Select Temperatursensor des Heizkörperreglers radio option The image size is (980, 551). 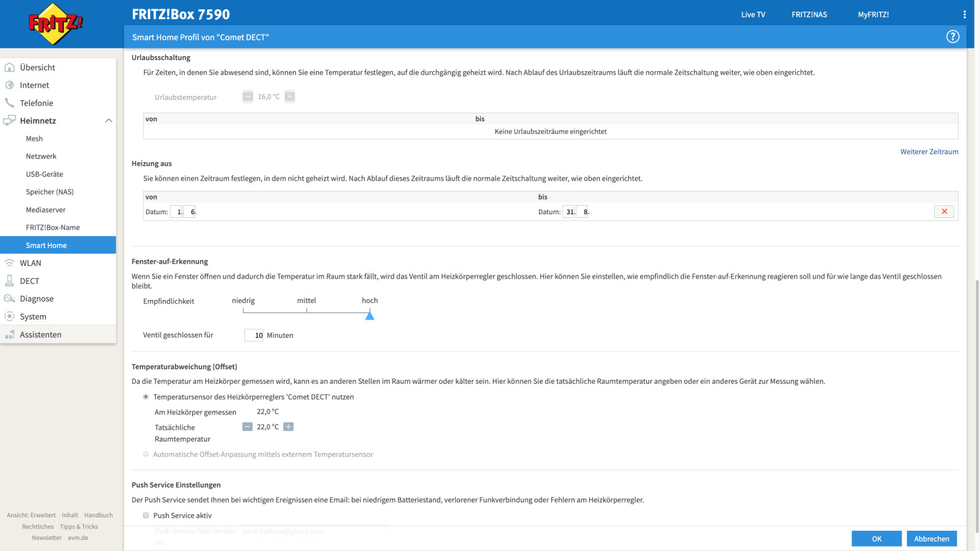(146, 397)
